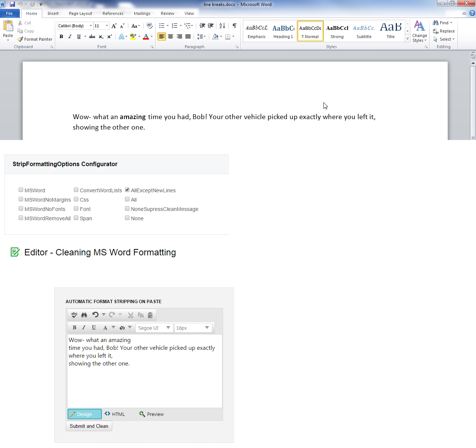The height and width of the screenshot is (448, 476).
Task: Apply superscript formatting
Action: 109,37
